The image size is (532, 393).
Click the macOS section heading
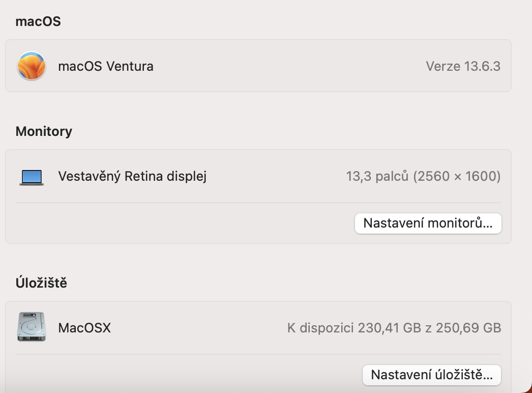coord(38,21)
